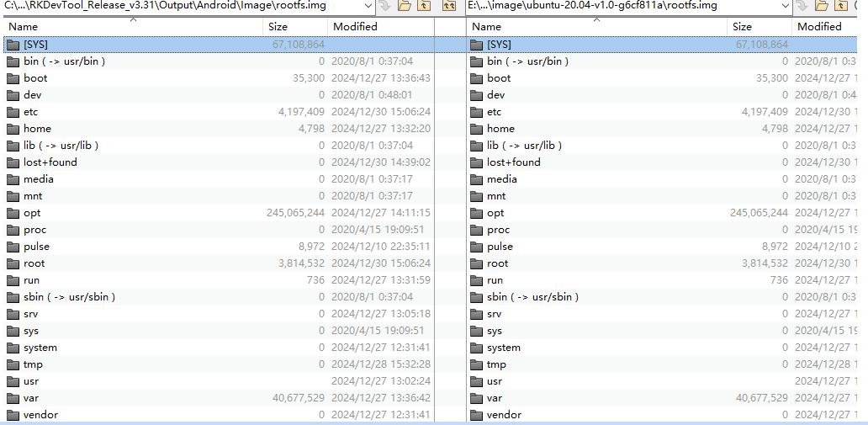Go up one level in left pane

pyautogui.click(x=423, y=6)
